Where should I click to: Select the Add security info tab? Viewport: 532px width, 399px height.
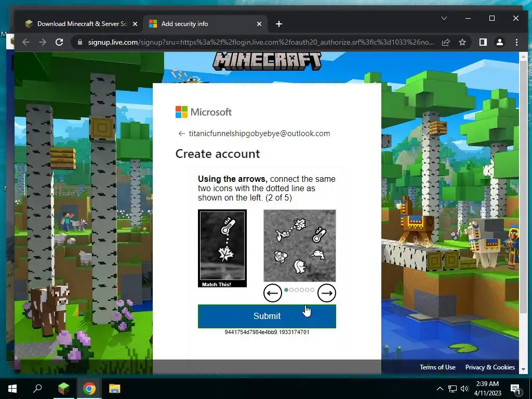click(205, 24)
